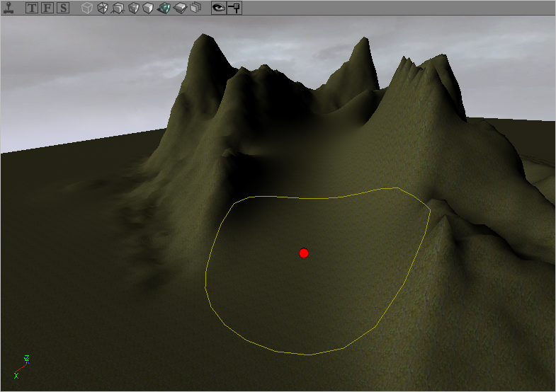The height and width of the screenshot is (392, 556).
Task: Select the shaded gray cube view mode
Action: pyautogui.click(x=133, y=8)
